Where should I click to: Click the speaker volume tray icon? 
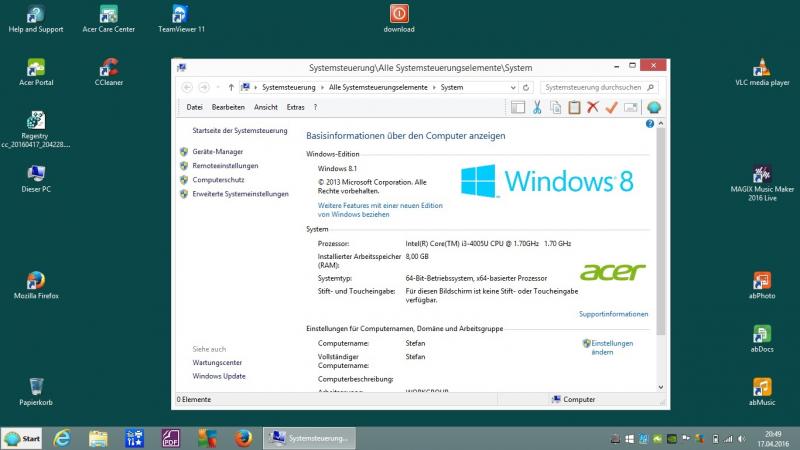pos(741,439)
